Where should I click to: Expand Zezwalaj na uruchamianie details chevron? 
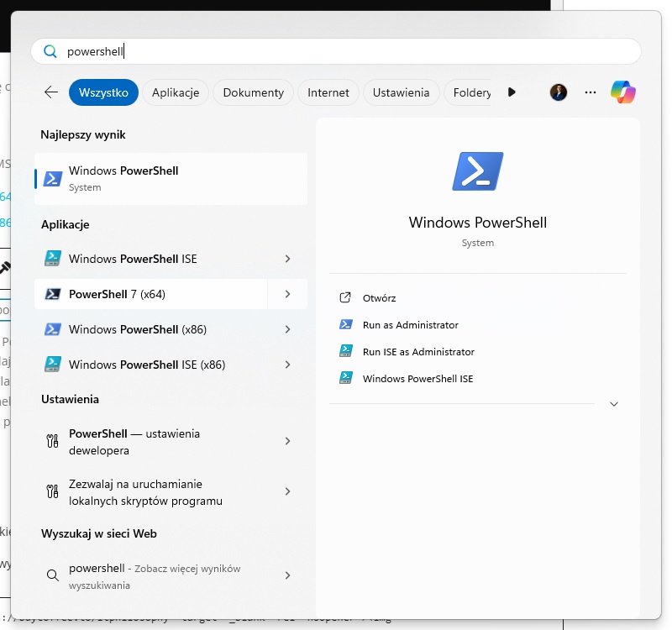click(x=287, y=492)
